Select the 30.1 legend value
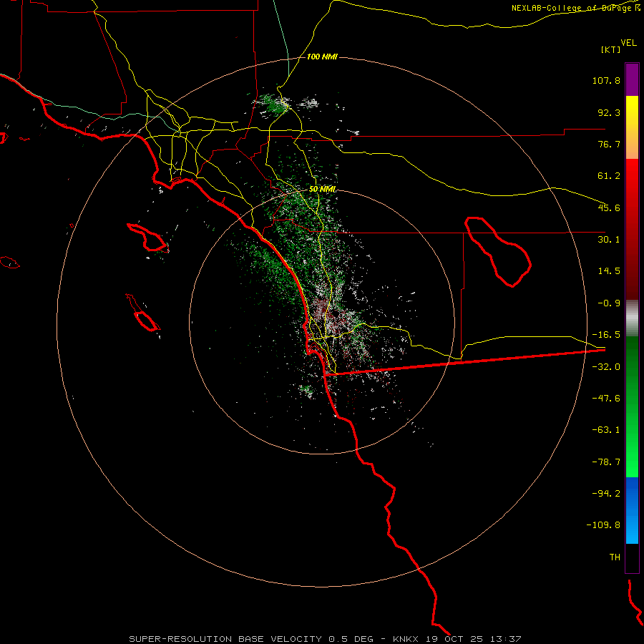Image resolution: width=644 pixels, height=644 pixels. pyautogui.click(x=609, y=240)
